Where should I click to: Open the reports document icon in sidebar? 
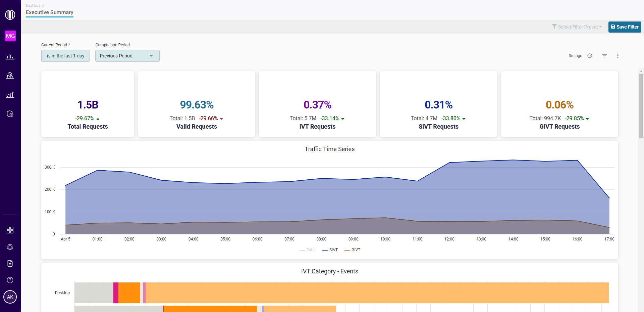tap(10, 263)
